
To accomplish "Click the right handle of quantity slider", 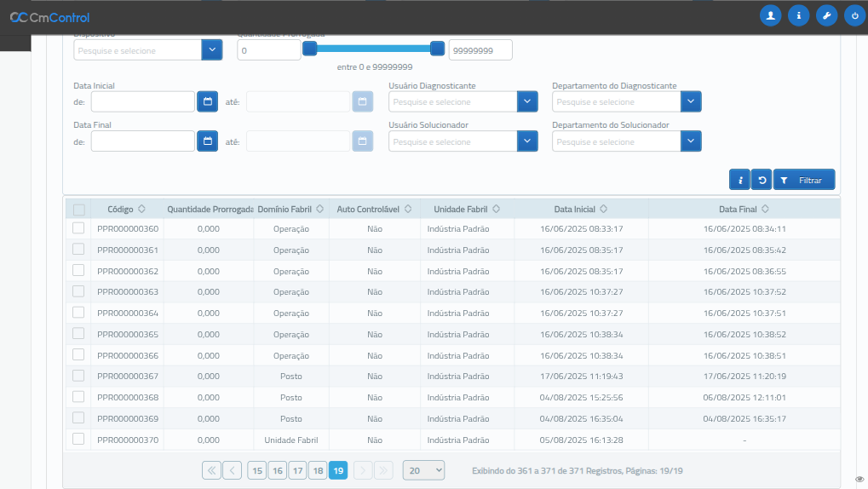I will [x=437, y=49].
